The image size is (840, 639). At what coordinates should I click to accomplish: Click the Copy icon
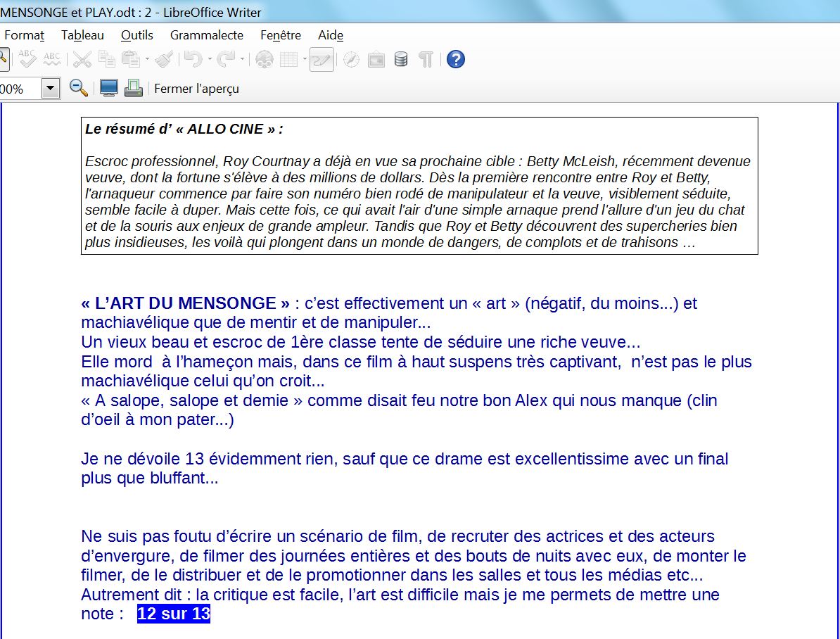pos(107,59)
